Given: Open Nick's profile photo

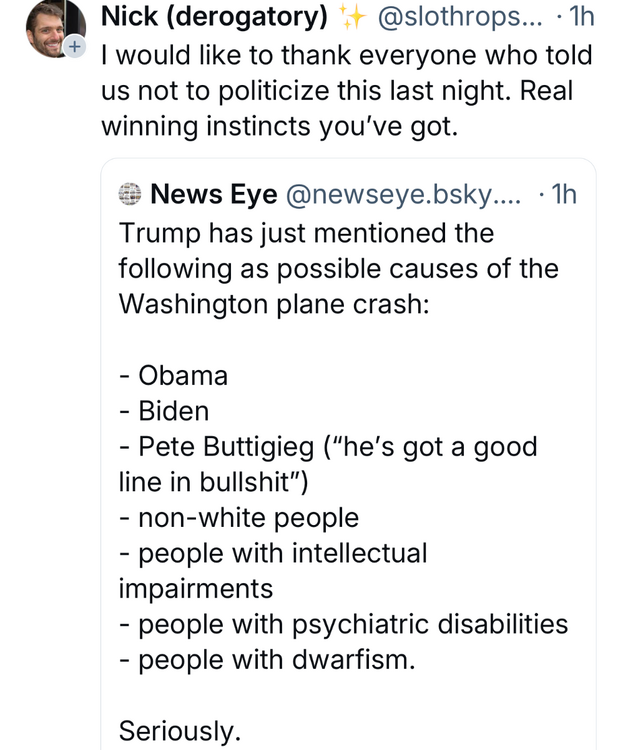Looking at the screenshot, I should click(52, 28).
